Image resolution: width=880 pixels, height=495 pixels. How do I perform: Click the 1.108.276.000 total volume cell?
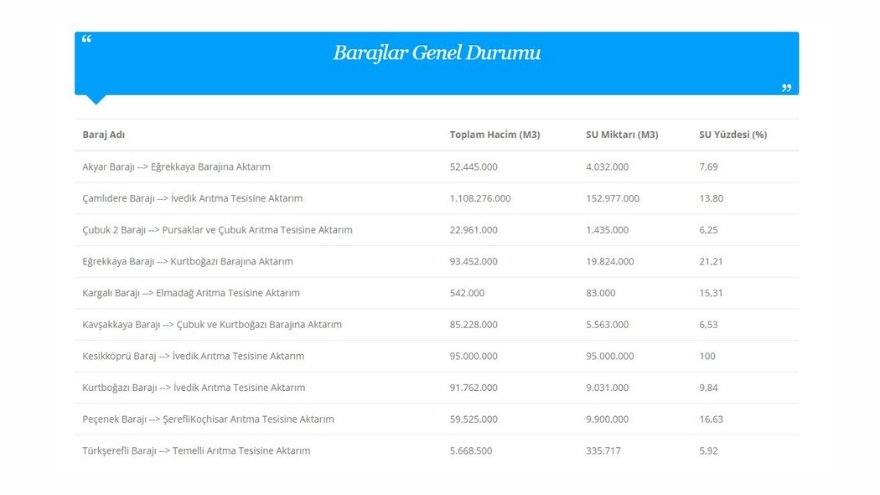tap(480, 198)
